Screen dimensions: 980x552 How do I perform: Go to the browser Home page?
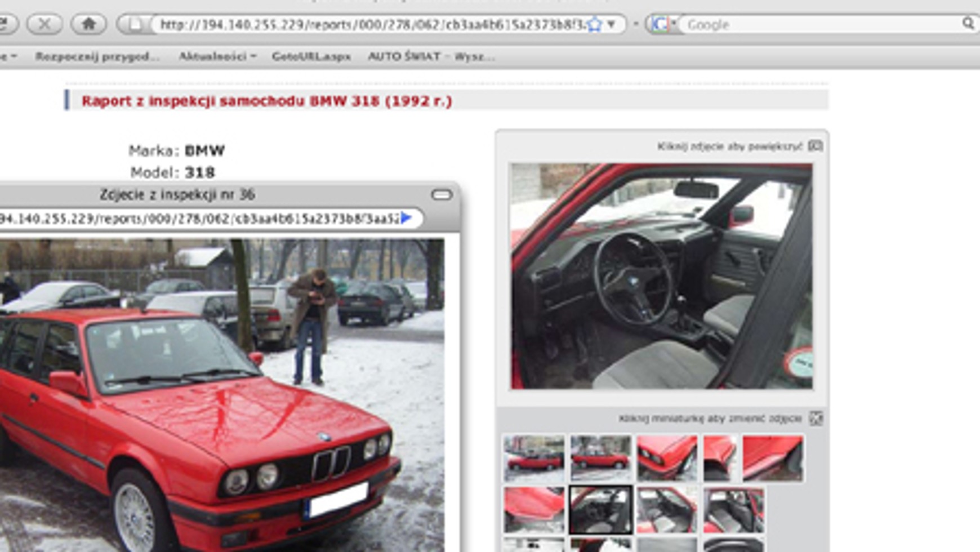tap(88, 24)
